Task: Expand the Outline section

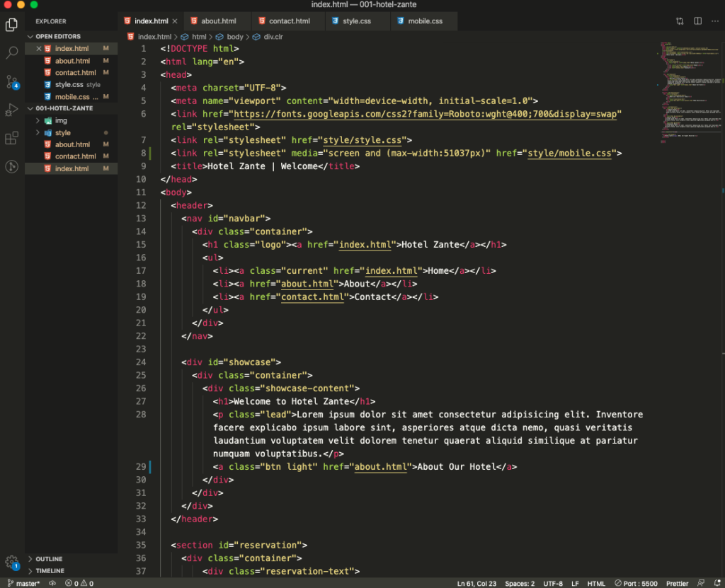Action: 49,559
